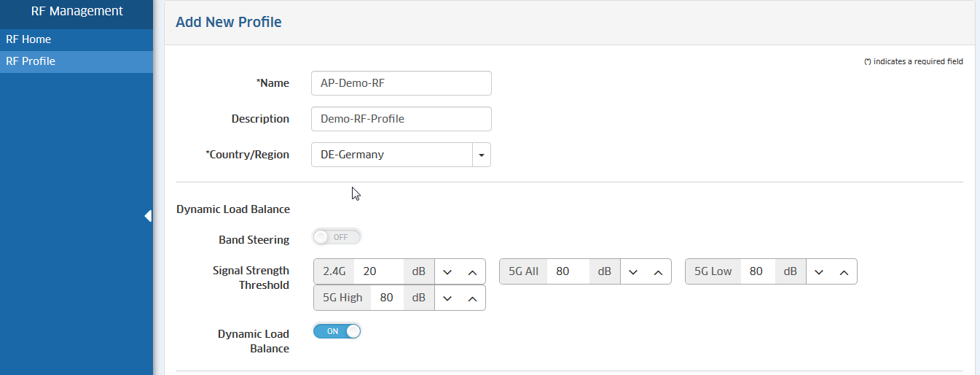Decrease the 5G All threshold value
This screenshot has width=980, height=375.
[x=633, y=272]
